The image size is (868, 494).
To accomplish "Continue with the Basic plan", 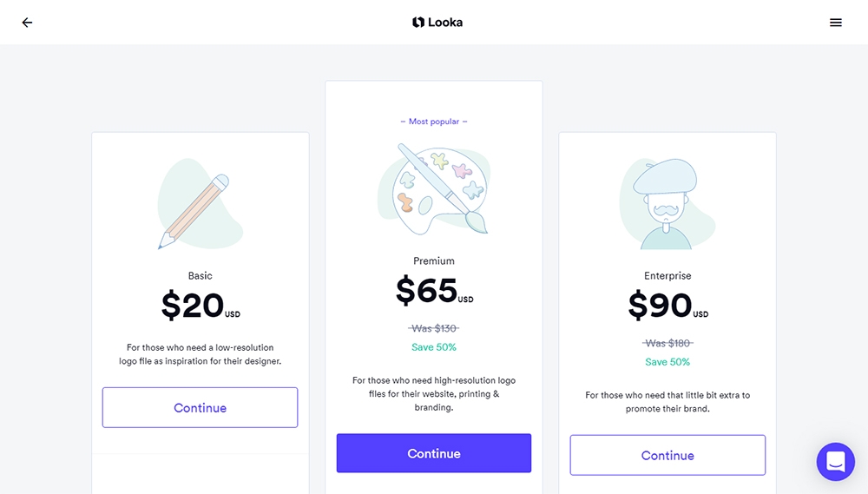I will coord(200,408).
